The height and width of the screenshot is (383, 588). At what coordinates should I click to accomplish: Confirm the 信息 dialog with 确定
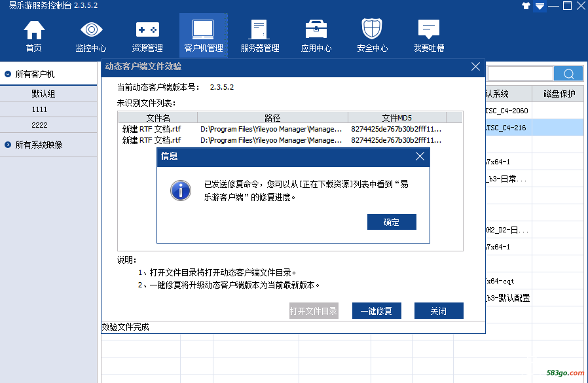(392, 222)
